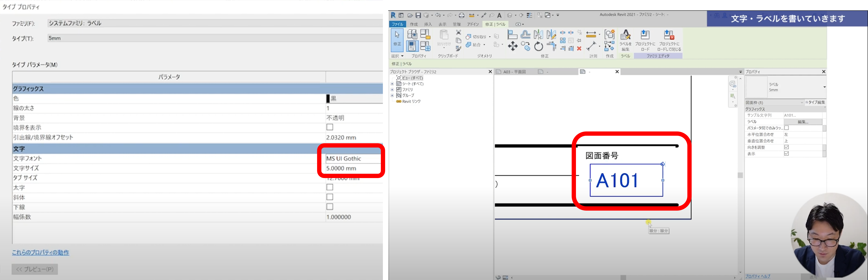
Task: Open the 挿入 ribbon tab
Action: [428, 24]
